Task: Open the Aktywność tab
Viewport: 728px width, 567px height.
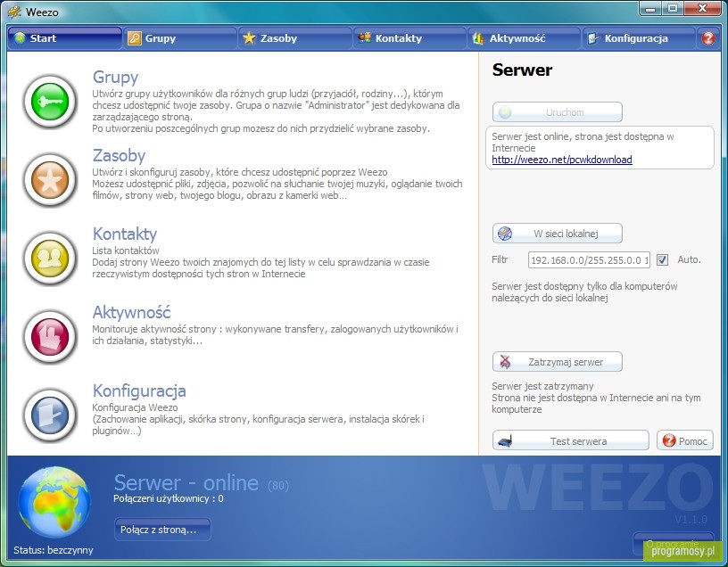Action: tap(525, 38)
